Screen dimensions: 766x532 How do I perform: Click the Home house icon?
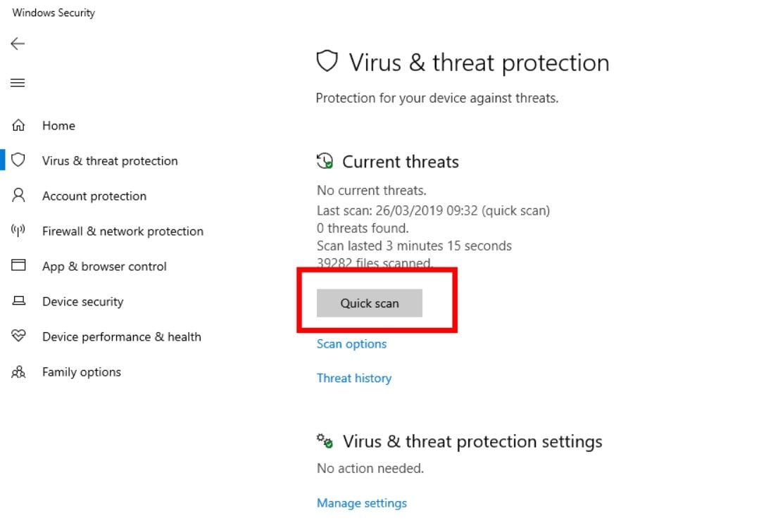click(19, 126)
